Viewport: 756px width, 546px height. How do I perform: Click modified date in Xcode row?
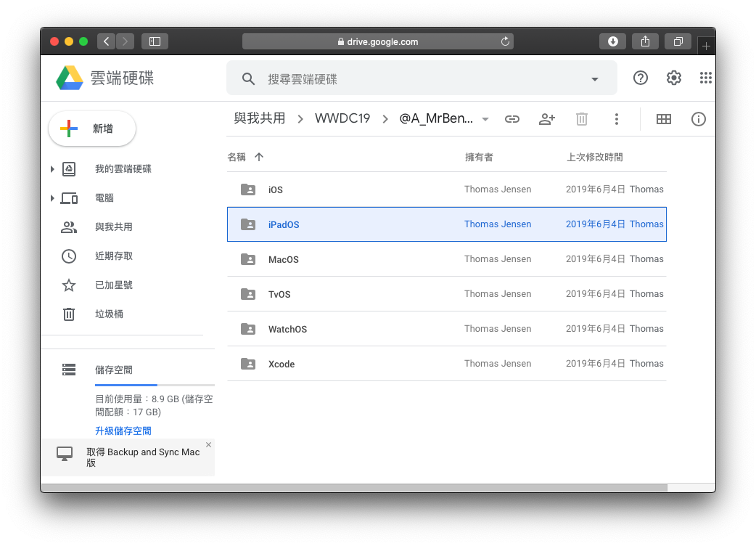[x=615, y=364]
